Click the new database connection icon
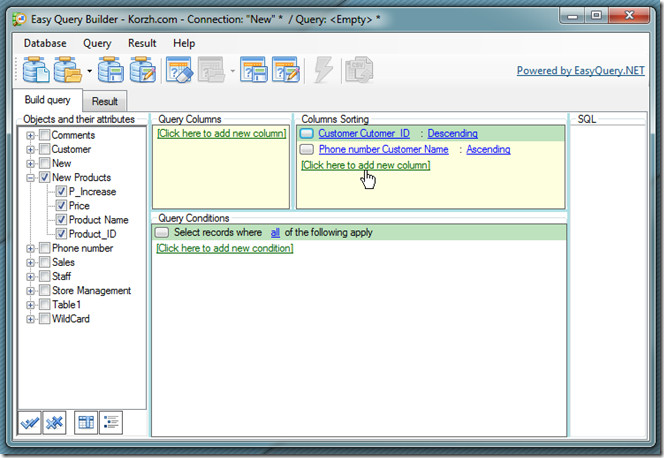The width and height of the screenshot is (664, 458). [36, 69]
